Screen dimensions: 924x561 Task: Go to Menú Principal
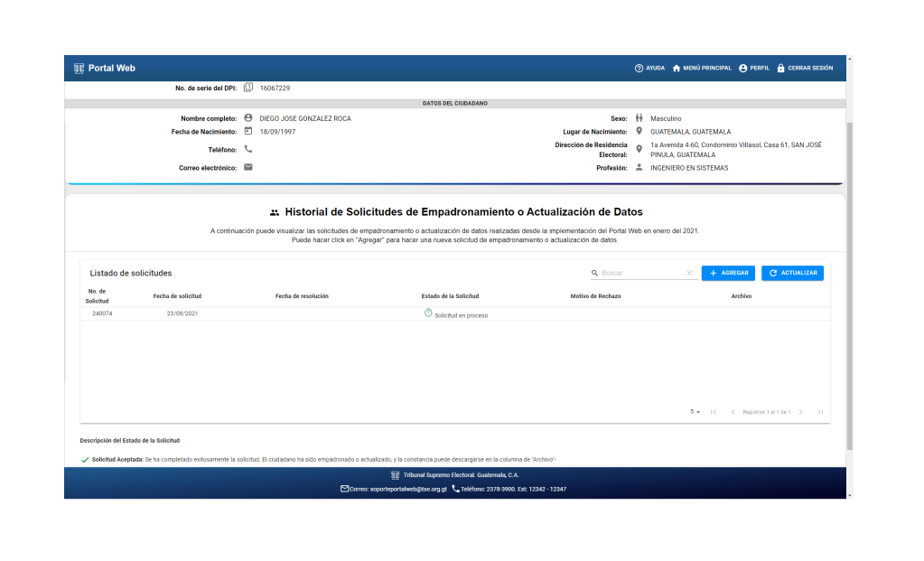pyautogui.click(x=702, y=68)
